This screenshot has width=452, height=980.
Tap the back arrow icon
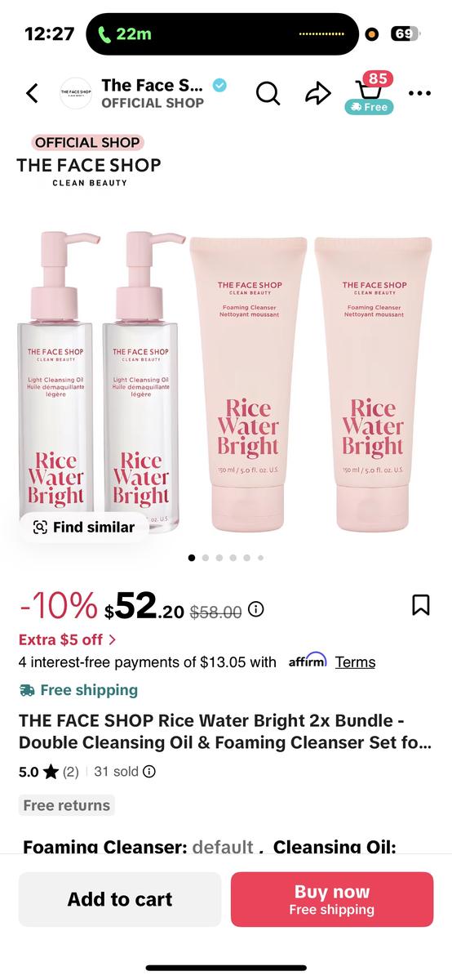pyautogui.click(x=32, y=93)
